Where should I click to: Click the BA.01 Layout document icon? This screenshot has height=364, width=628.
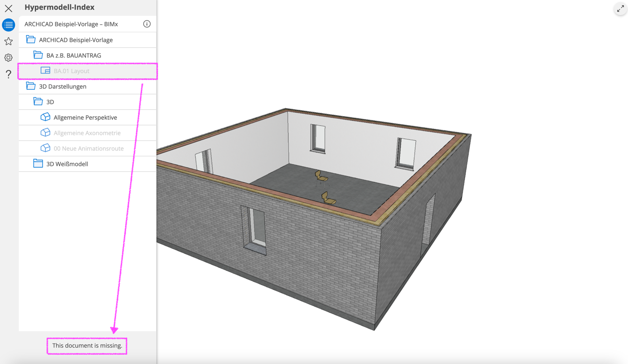[x=45, y=71]
